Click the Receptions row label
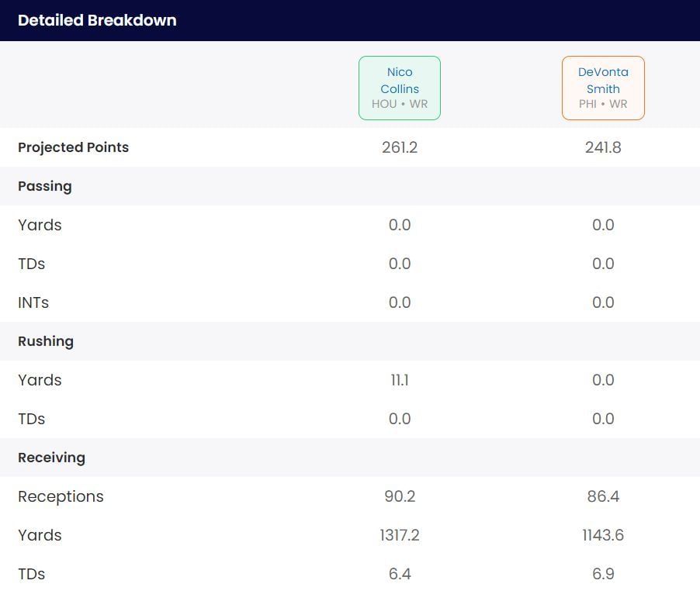 pyautogui.click(x=61, y=496)
